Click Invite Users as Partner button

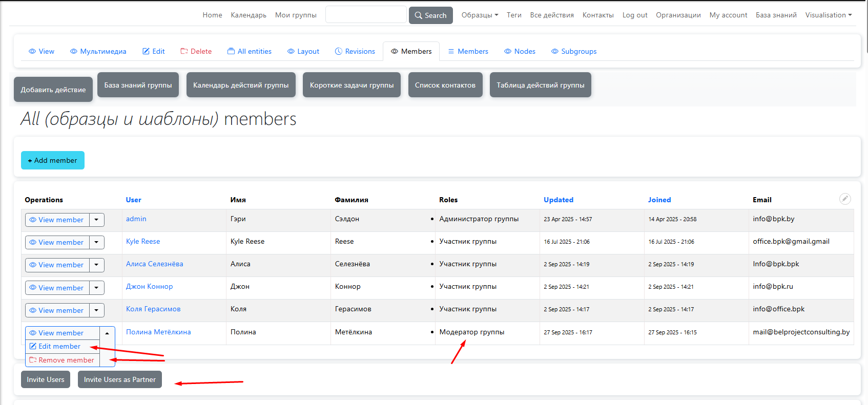[x=119, y=380]
